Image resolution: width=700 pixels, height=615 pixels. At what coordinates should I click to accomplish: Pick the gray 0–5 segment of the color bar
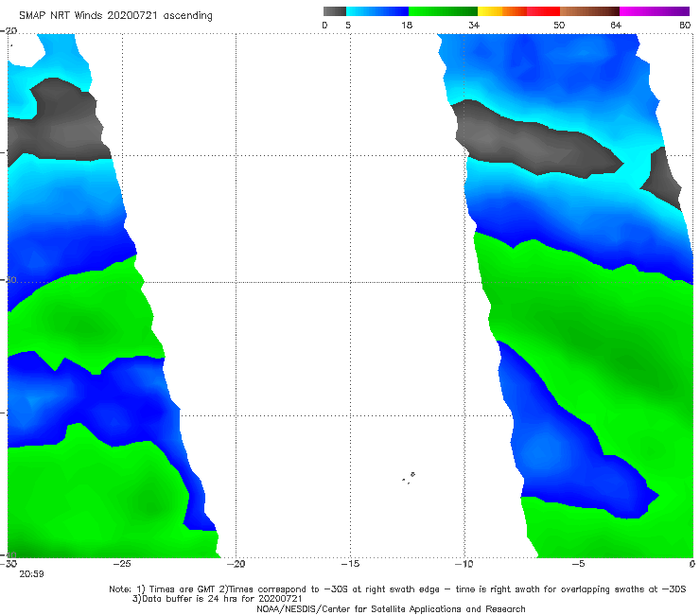coord(334,11)
